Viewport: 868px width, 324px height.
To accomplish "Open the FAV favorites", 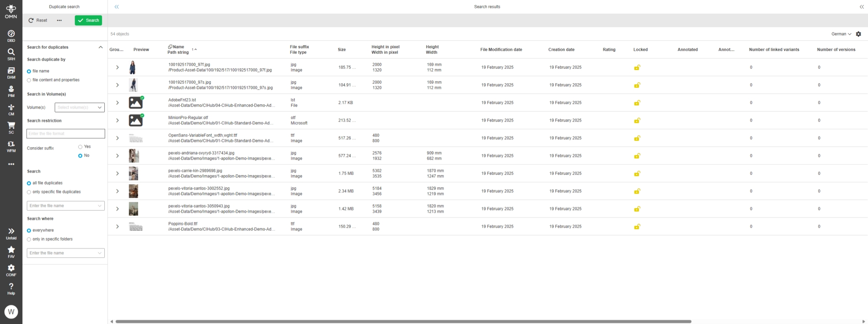I will [x=11, y=252].
